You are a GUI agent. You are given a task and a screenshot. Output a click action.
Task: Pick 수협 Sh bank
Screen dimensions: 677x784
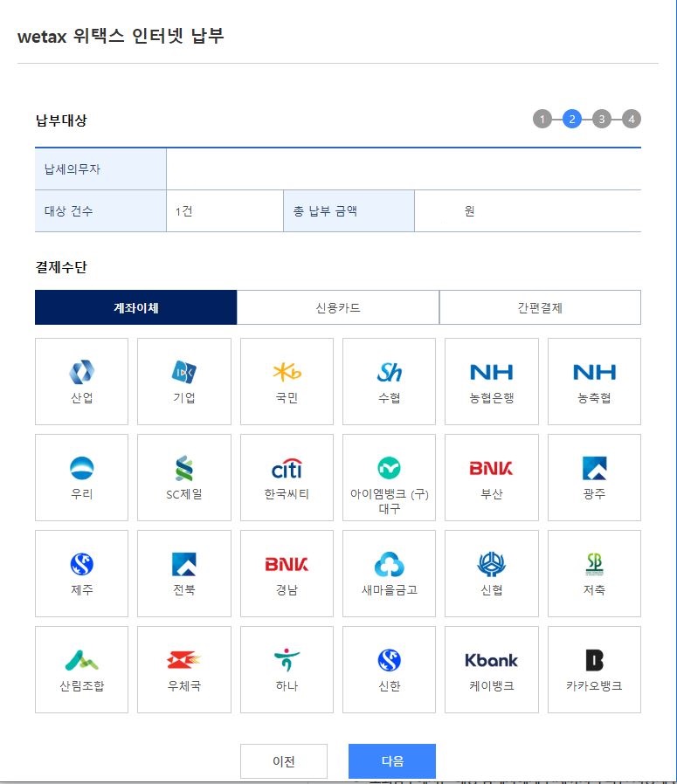[390, 382]
